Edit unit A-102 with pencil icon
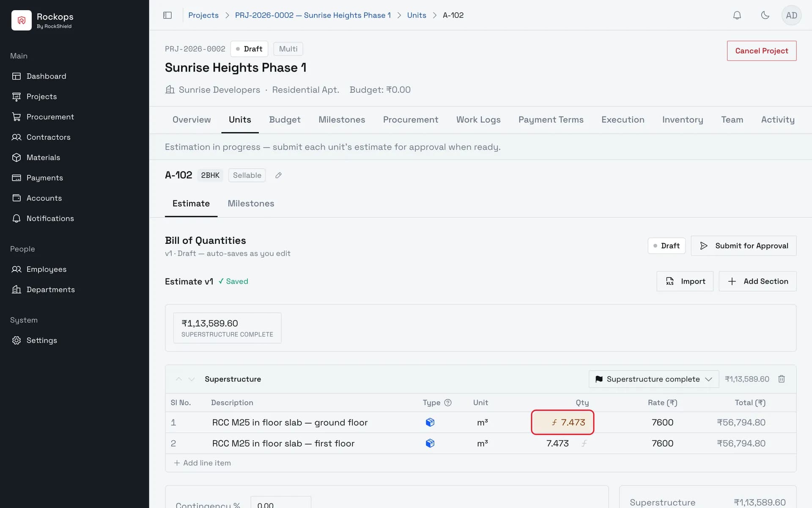The image size is (812, 508). (x=278, y=175)
